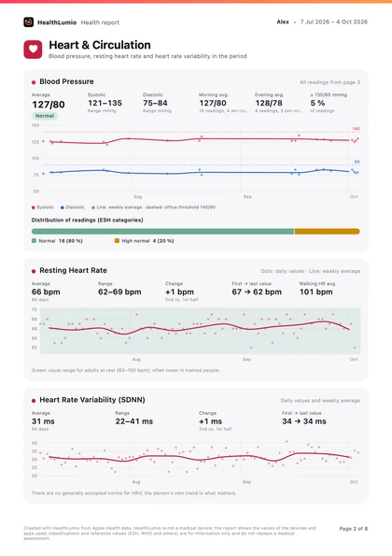The image size is (392, 556).
Task: Click the '84 days' caption
Action: [40, 300]
